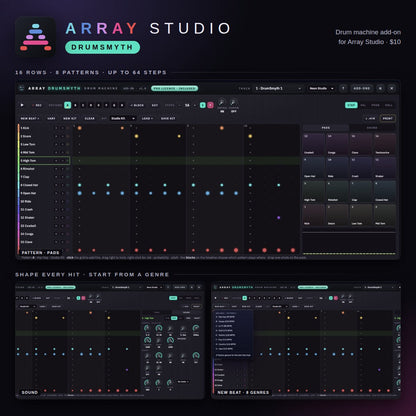Screen dimensions: 416x416
Task: Toggle first small button in Snare row
Action: coord(56,136)
